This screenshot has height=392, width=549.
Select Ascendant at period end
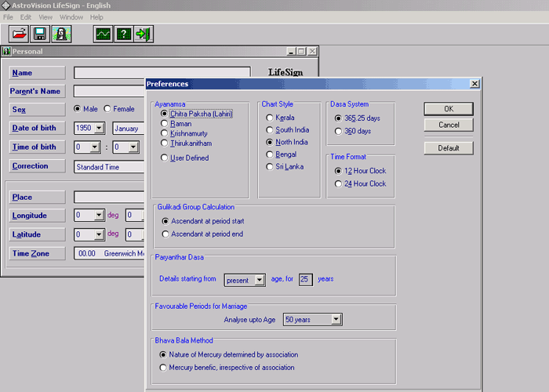(x=202, y=234)
